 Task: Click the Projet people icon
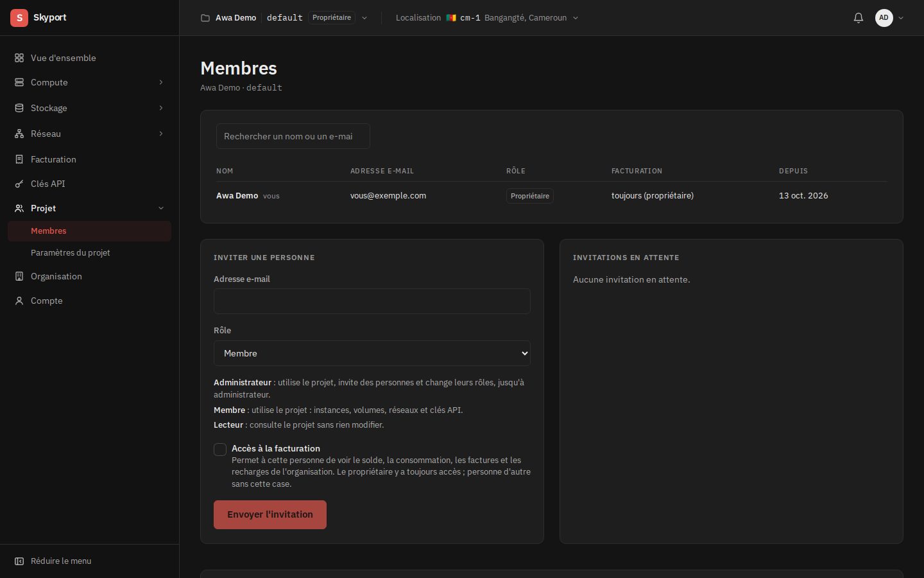click(x=19, y=208)
